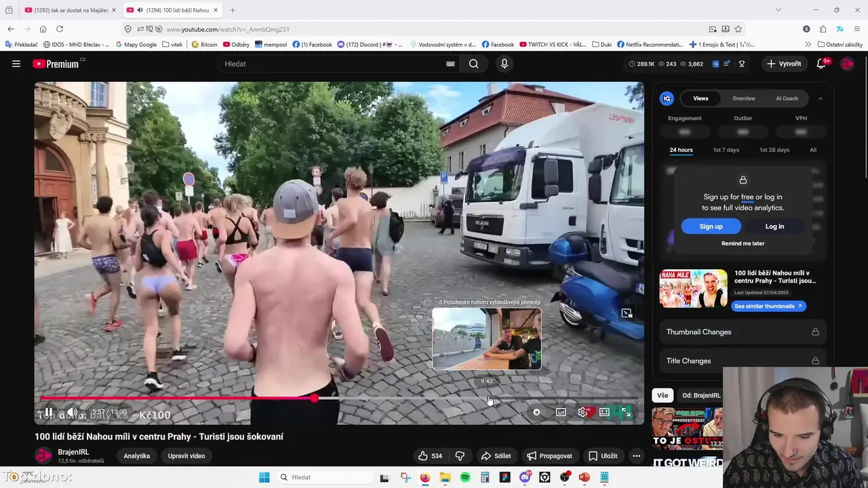The image size is (868, 488).
Task: Open Analytika for this video
Action: (136, 456)
